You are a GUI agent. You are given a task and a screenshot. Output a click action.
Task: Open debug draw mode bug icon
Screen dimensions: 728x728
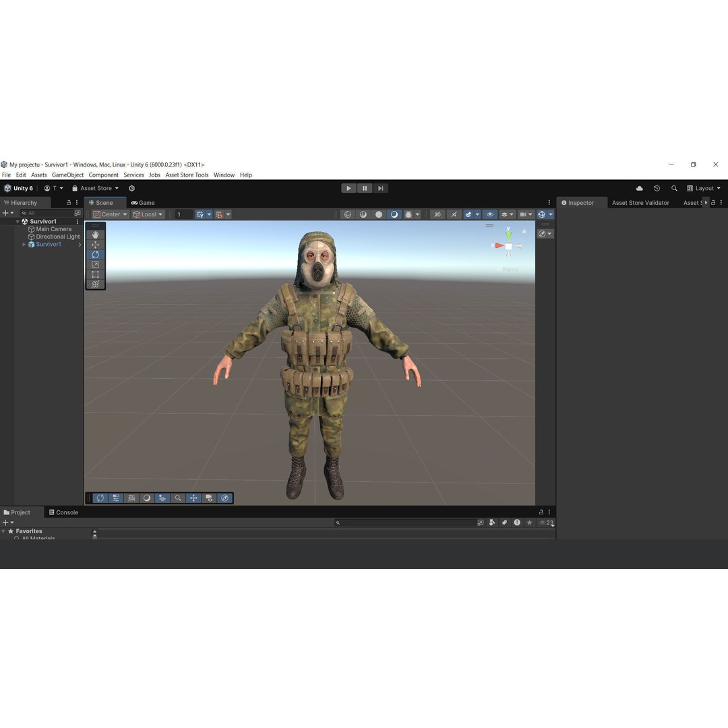pos(408,214)
